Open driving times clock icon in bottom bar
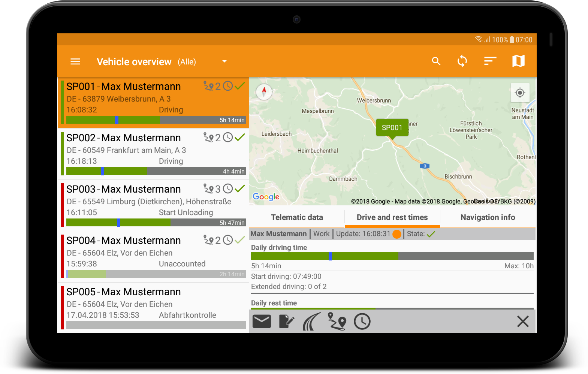The width and height of the screenshot is (588, 374). tap(362, 322)
